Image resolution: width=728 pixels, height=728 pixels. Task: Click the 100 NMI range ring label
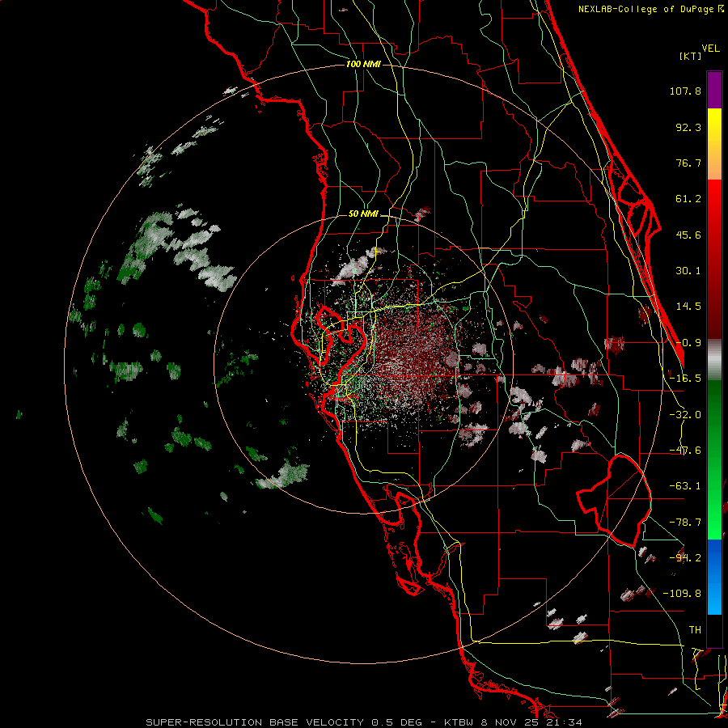coord(363,64)
